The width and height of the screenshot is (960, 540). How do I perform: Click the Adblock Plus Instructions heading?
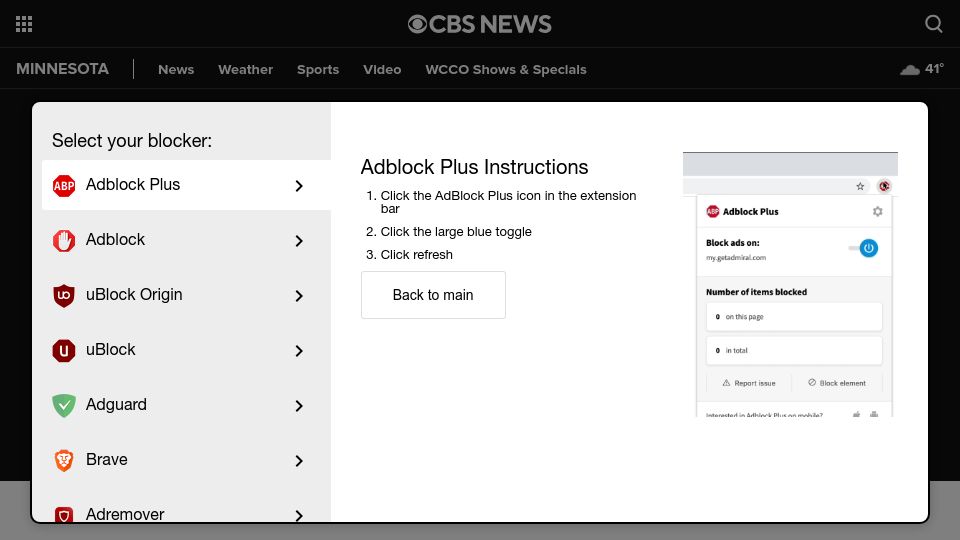474,167
